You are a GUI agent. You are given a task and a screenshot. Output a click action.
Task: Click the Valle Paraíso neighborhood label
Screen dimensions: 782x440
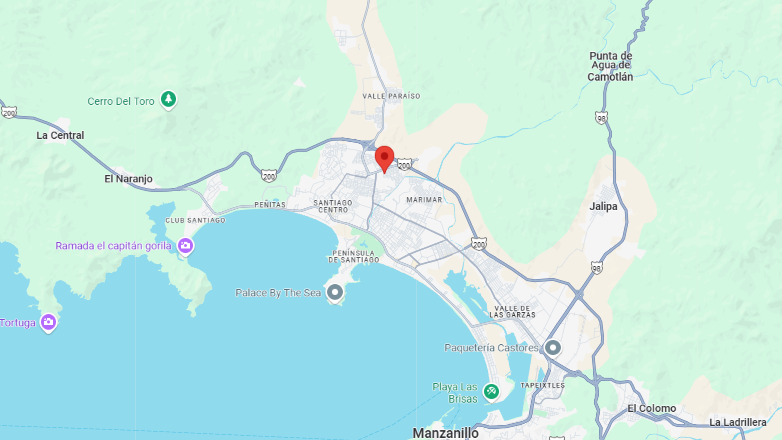391,96
